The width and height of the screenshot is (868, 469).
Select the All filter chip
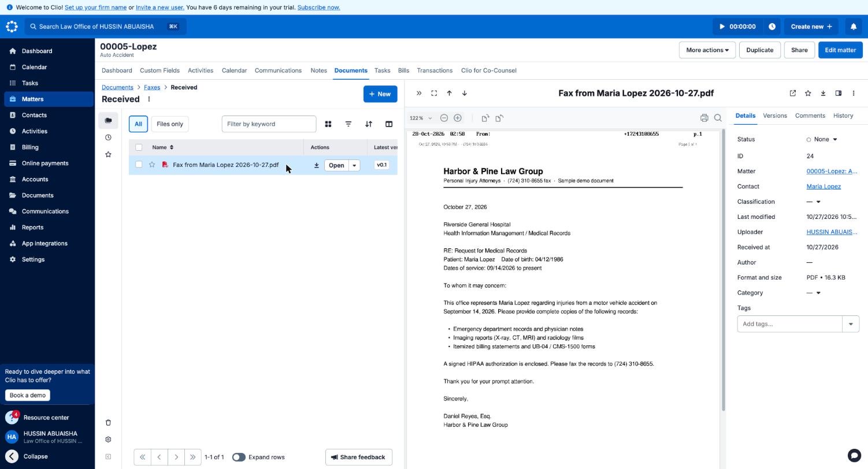tap(138, 124)
